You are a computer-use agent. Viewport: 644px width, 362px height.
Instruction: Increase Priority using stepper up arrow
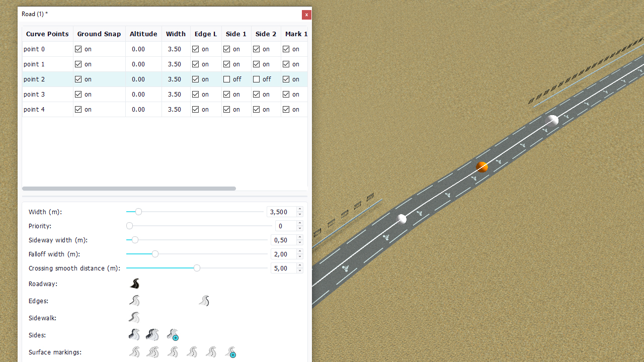coord(300,223)
